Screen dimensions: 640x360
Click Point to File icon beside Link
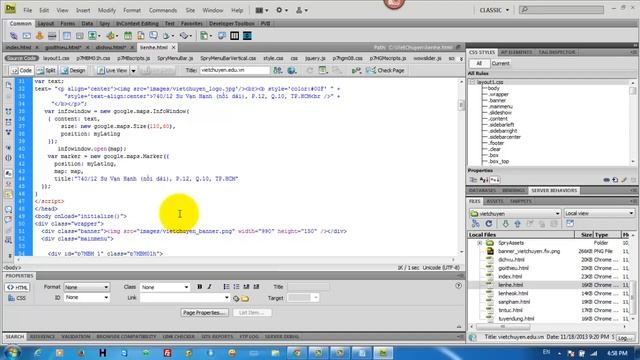point(236,298)
